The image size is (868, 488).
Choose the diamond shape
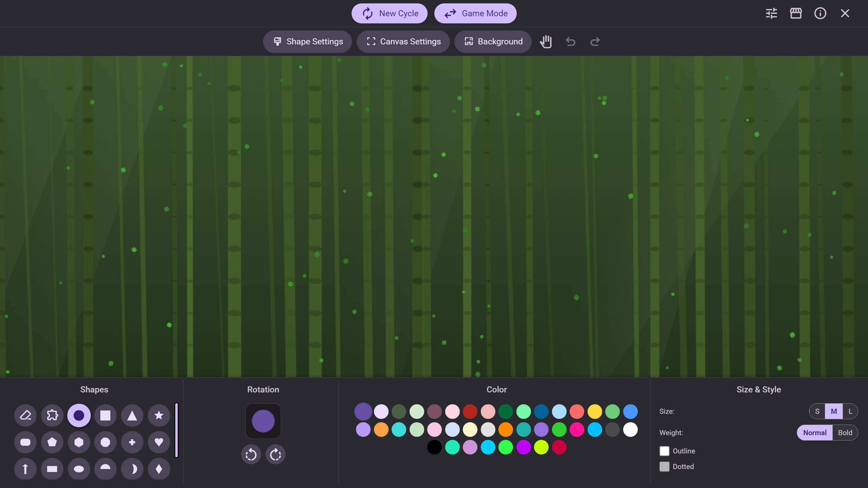pyautogui.click(x=158, y=469)
